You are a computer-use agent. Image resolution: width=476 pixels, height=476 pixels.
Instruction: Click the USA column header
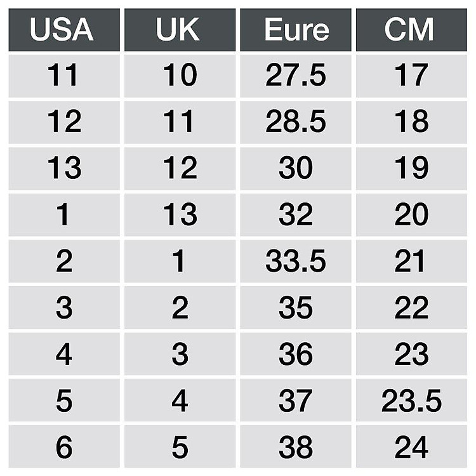(x=64, y=30)
